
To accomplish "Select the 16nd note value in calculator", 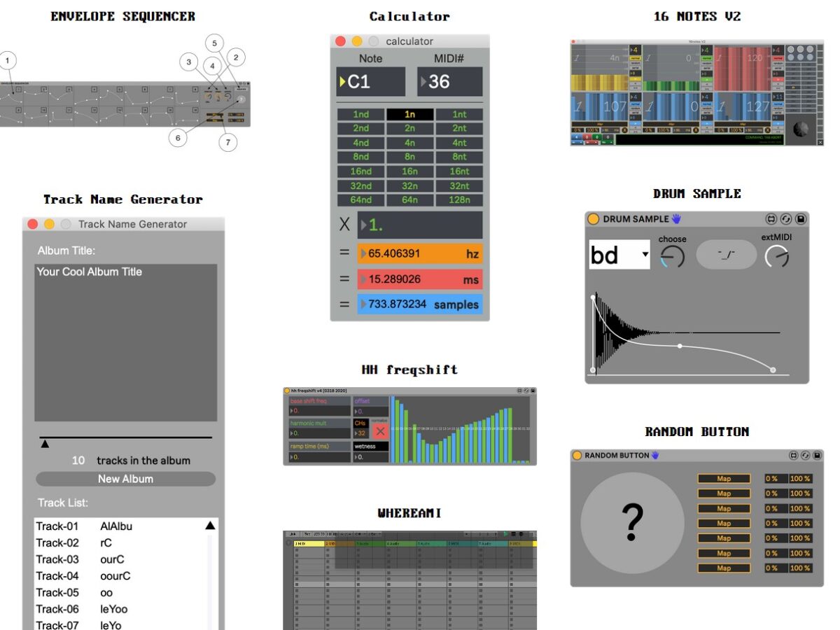I will coord(360,171).
